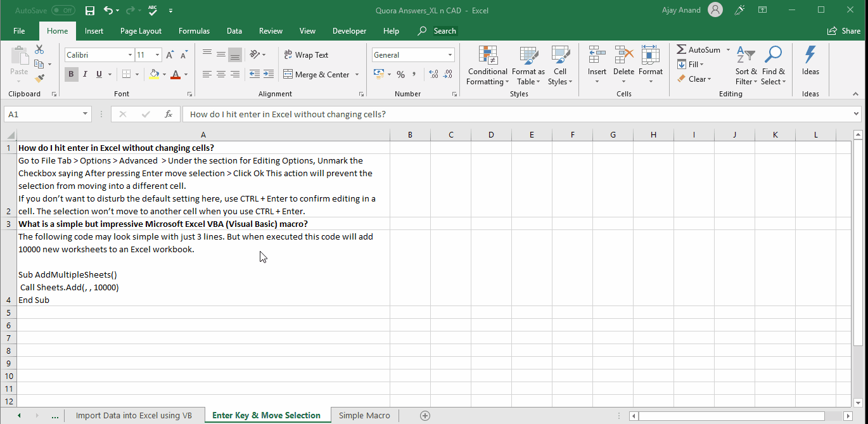Click the Cut scissors icon
Screen dimensions: 868x424
coord(39,49)
